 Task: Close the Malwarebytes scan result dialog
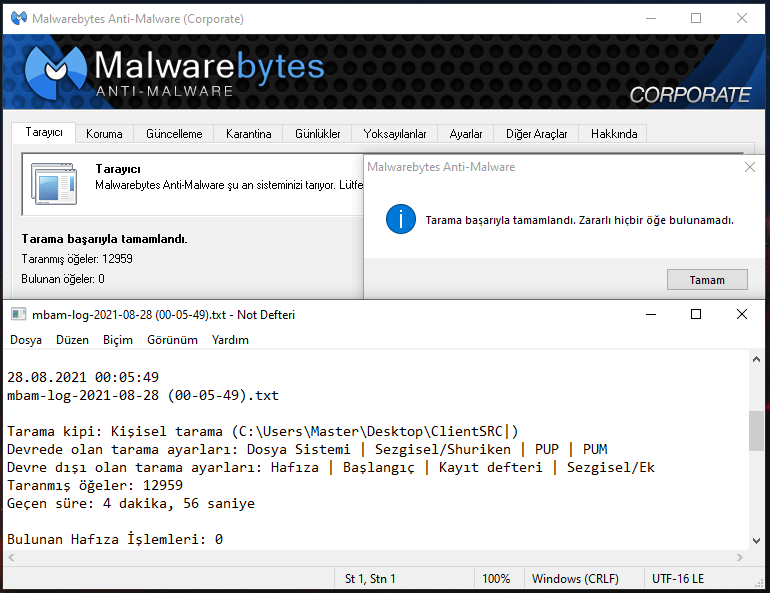749,167
